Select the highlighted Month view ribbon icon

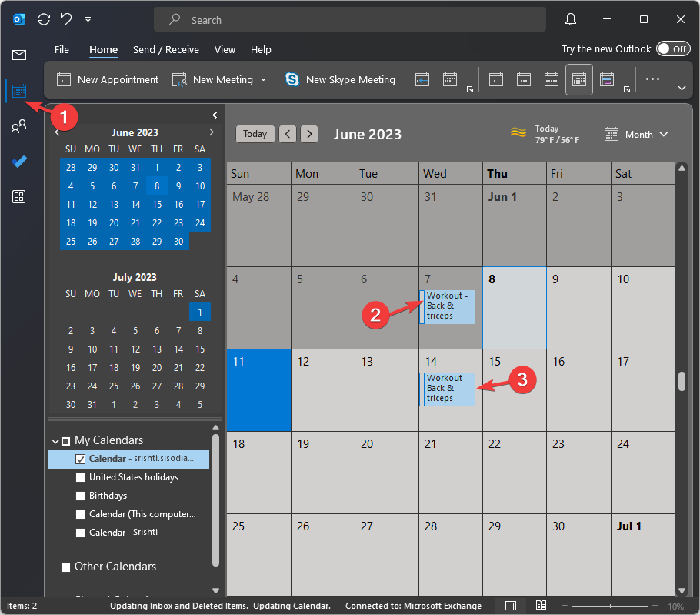(579, 80)
